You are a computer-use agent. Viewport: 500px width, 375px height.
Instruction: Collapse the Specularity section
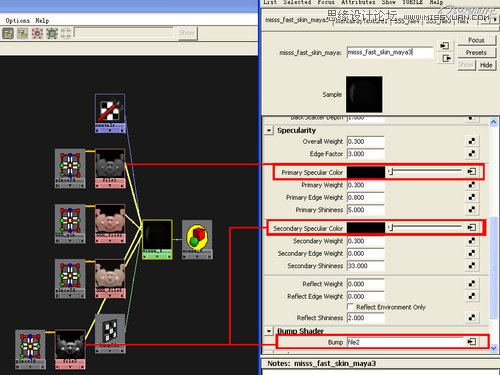[x=269, y=130]
